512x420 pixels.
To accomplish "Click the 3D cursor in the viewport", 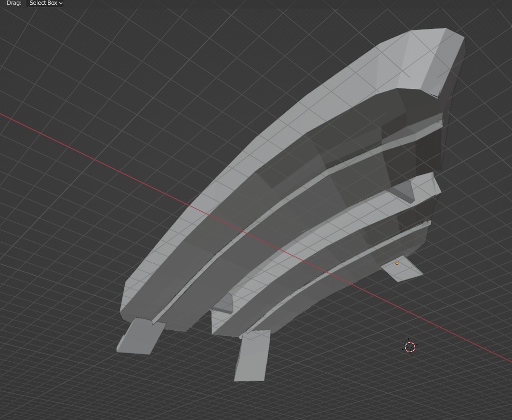I will click(x=410, y=347).
